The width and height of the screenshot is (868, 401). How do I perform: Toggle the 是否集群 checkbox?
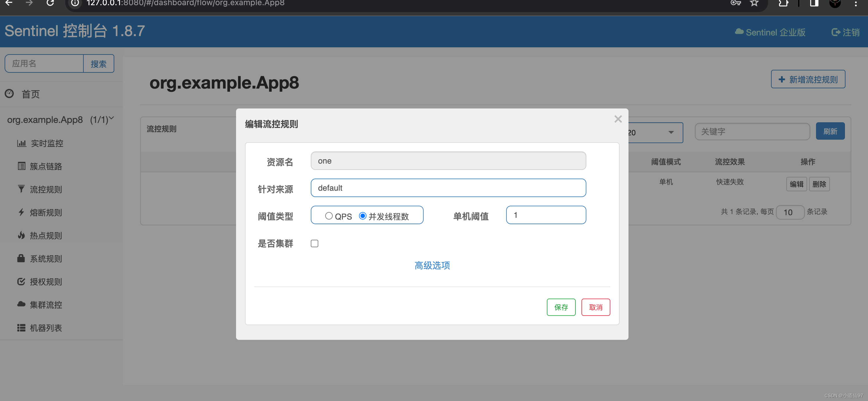(x=314, y=243)
